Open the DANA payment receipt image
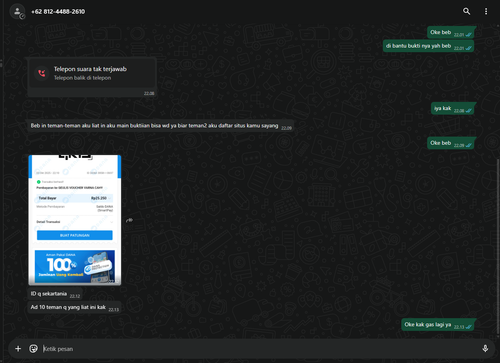 point(75,220)
